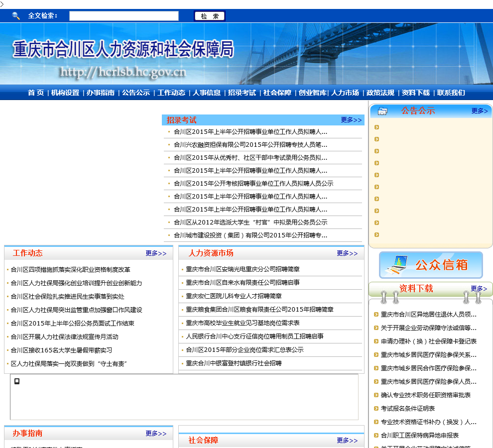Image resolution: width=493 pixels, height=448 pixels.
Task: Open 合川城市建设投资（集团）有限公司 recruitment link
Action: point(250,235)
